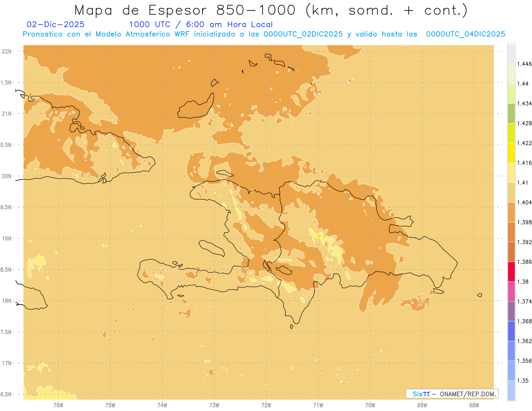The height and width of the screenshot is (411, 532).
Task: Click the 7.5N axis label
Action: [6, 332]
